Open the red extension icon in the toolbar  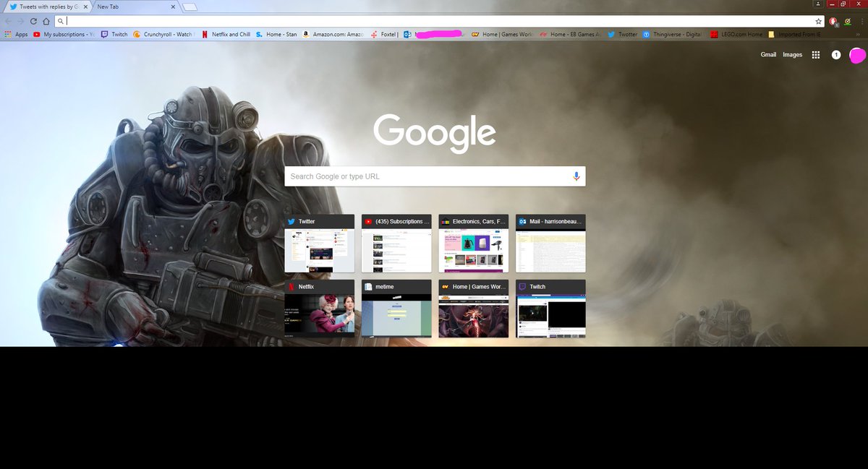pos(833,22)
